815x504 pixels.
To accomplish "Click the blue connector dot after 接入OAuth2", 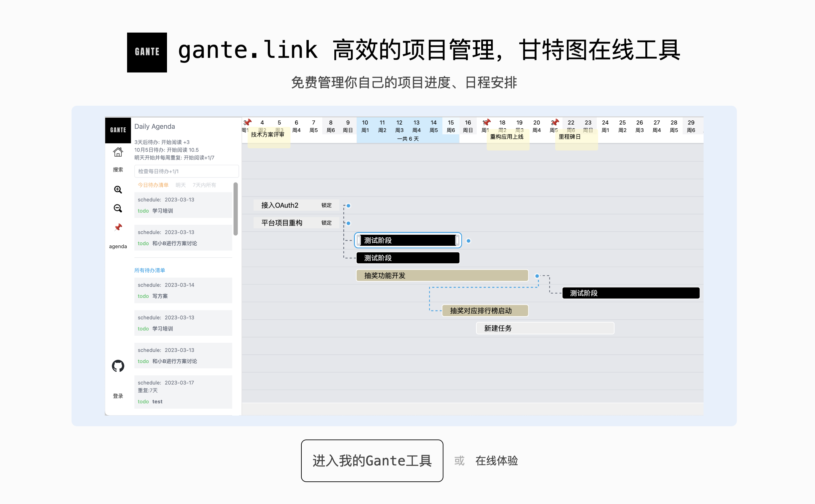I will pyautogui.click(x=349, y=206).
